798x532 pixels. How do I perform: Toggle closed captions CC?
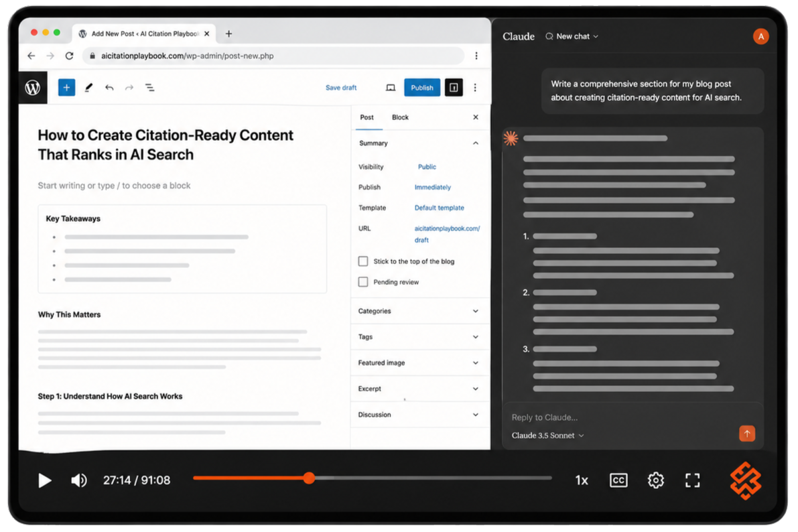click(x=618, y=480)
